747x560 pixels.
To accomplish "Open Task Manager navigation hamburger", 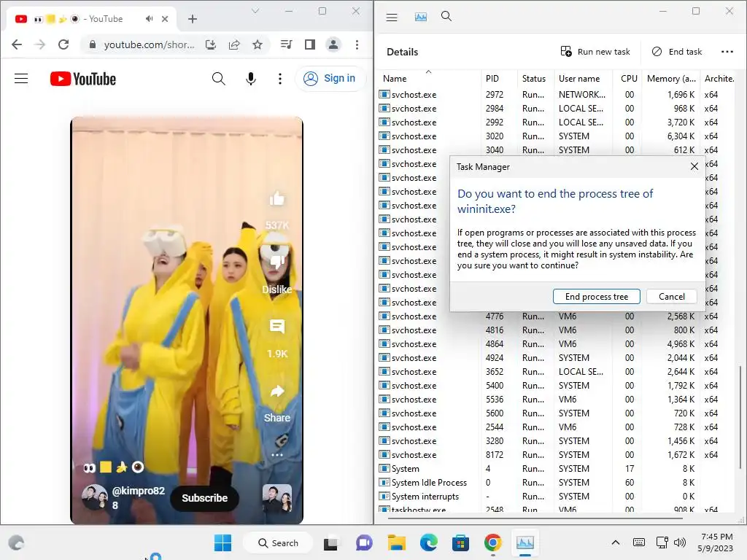I will point(392,17).
